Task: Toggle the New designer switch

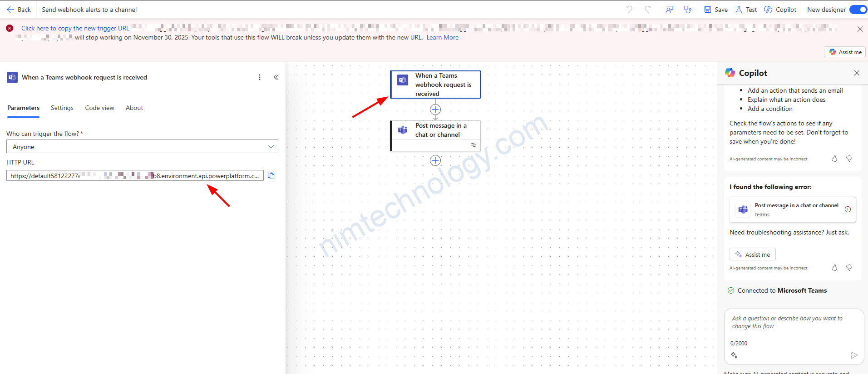Action: (x=858, y=10)
